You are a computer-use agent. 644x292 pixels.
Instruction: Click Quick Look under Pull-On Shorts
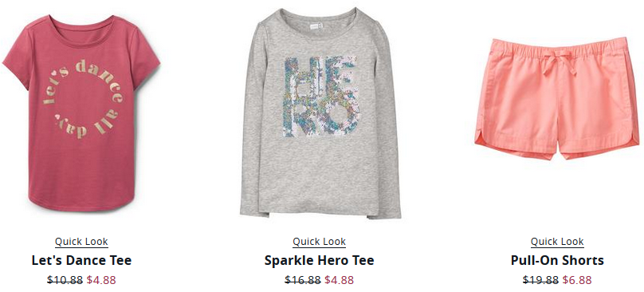point(557,242)
